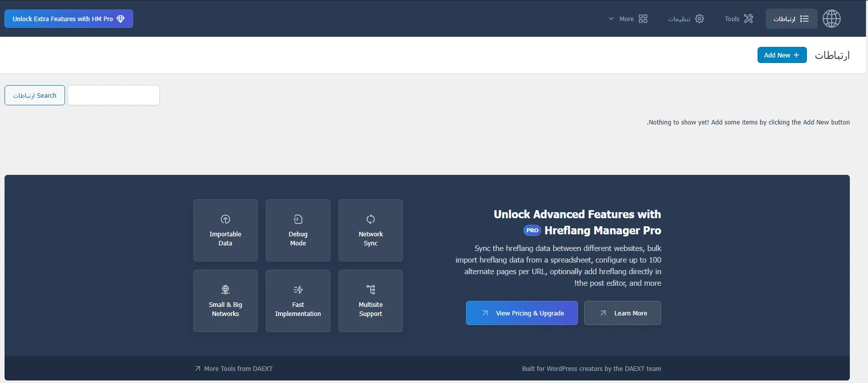Click the Importable Data upload icon
This screenshot has width=868, height=383.
225,219
